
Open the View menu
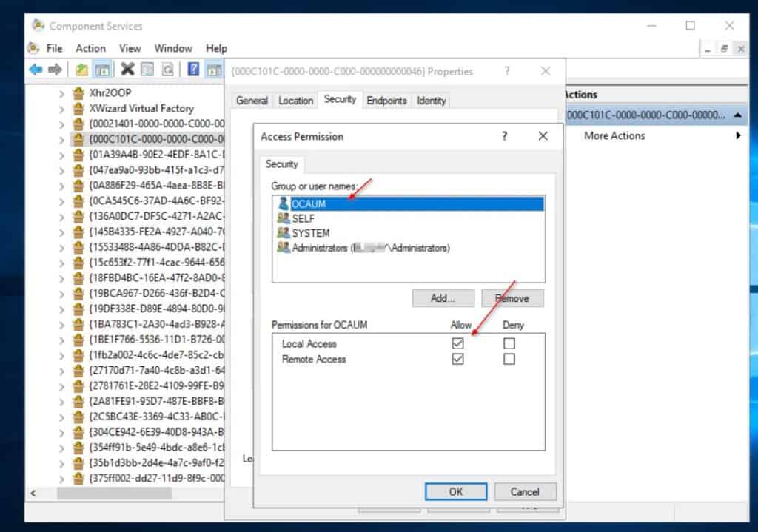tap(130, 48)
